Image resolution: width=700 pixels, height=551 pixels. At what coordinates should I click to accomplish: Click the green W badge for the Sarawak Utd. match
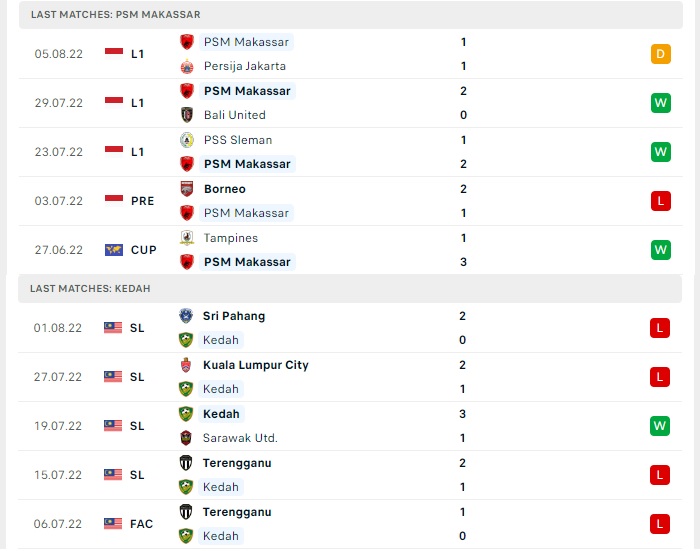coord(660,426)
